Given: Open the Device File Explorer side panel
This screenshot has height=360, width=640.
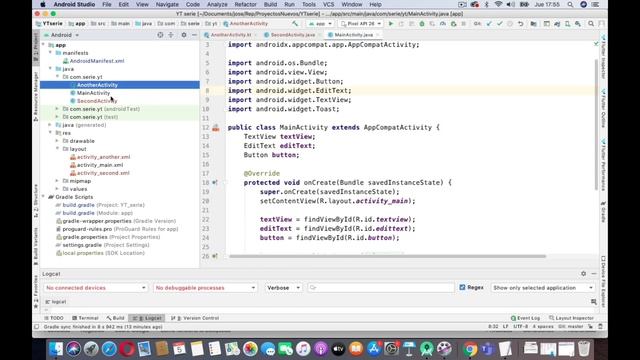Looking at the screenshot, I should (603, 282).
